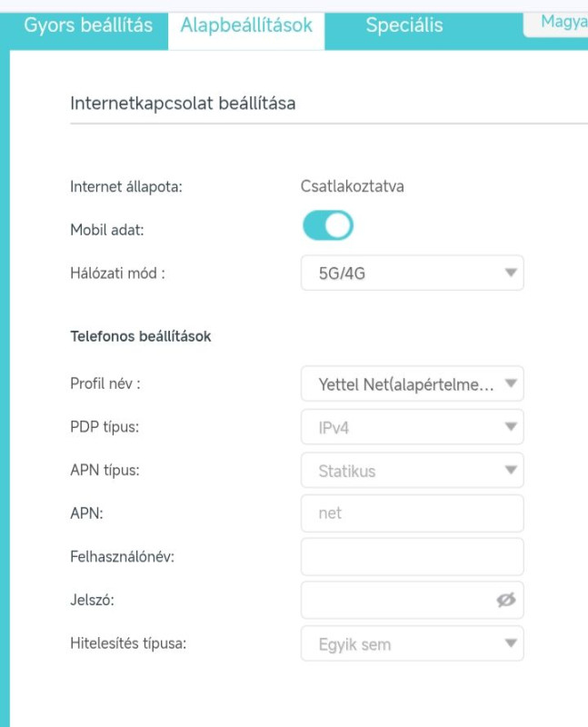The width and height of the screenshot is (588, 727).
Task: Click inside the Jelszó password field
Action: 395,600
